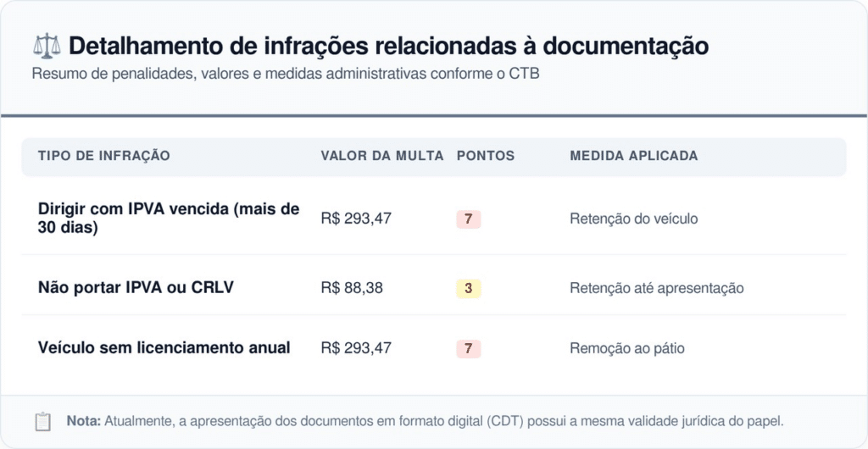This screenshot has width=868, height=449.
Task: Click the clipboard note icon
Action: tap(43, 421)
